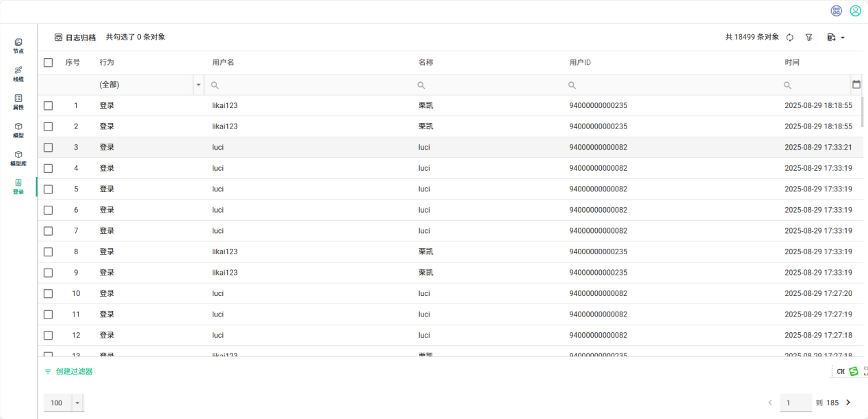Open the apps grid icon in header
The width and height of the screenshot is (868, 419).
(836, 11)
